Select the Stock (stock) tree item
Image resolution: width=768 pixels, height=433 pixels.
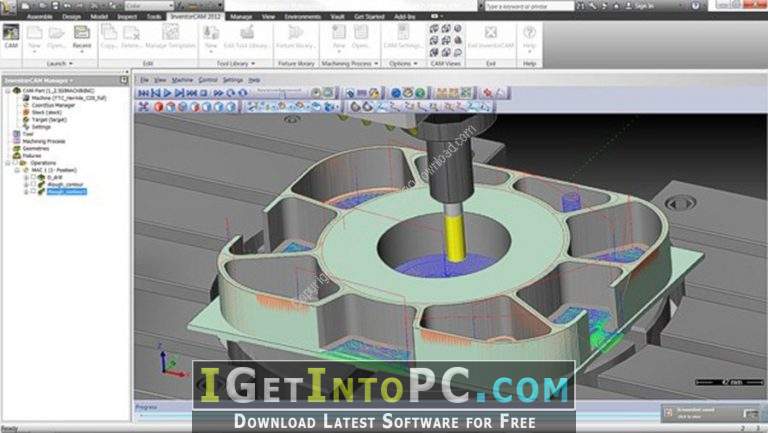coord(47,112)
